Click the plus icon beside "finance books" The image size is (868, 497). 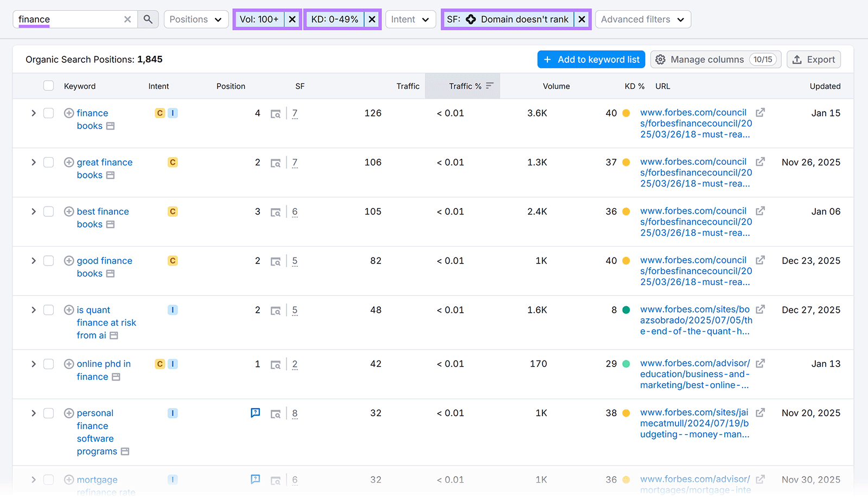click(69, 113)
